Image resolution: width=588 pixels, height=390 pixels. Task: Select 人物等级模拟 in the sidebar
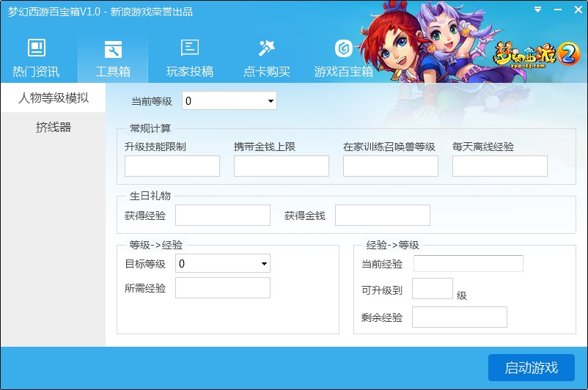coord(54,98)
